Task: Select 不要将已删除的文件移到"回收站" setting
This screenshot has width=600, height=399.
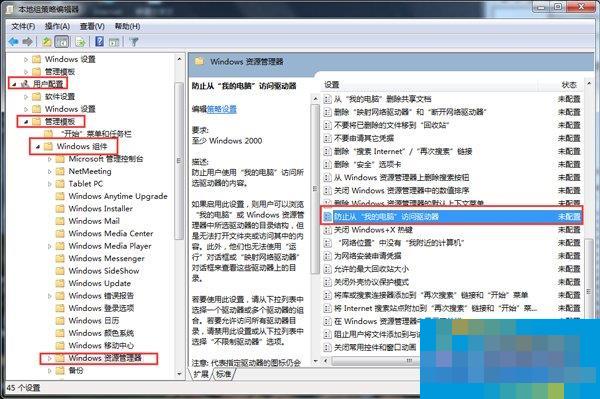Action: pos(391,125)
